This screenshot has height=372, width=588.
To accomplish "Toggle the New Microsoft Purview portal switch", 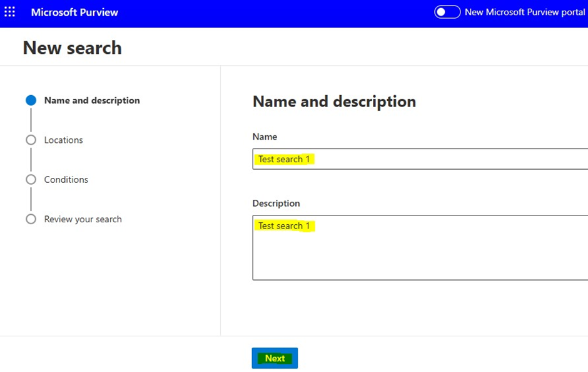I will (x=447, y=12).
